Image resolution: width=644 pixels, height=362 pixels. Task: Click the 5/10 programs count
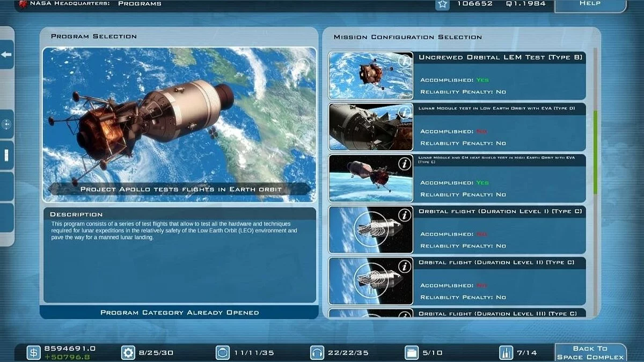click(433, 353)
